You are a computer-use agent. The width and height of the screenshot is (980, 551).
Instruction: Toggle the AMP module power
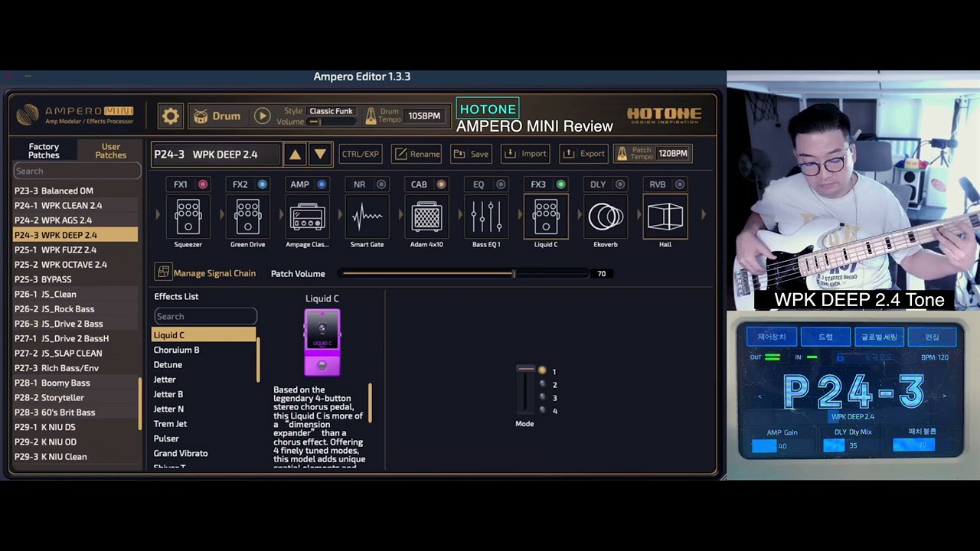click(322, 184)
